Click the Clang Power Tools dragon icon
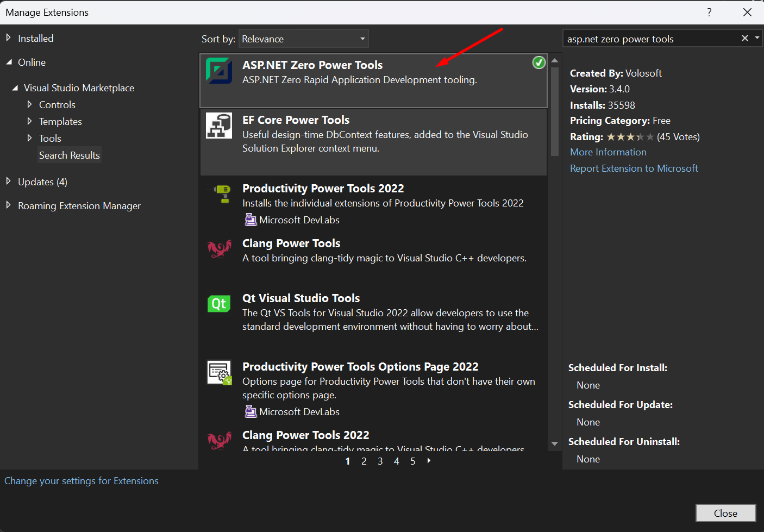 [x=220, y=249]
